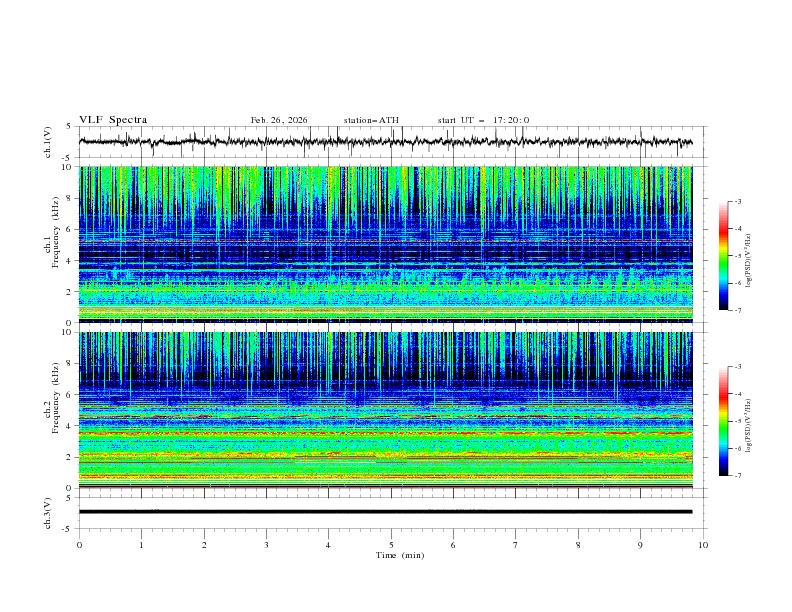Screen dimensions: 792x612
Task: Click the ch.3 voltage flat trace
Action: pyautogui.click(x=386, y=512)
